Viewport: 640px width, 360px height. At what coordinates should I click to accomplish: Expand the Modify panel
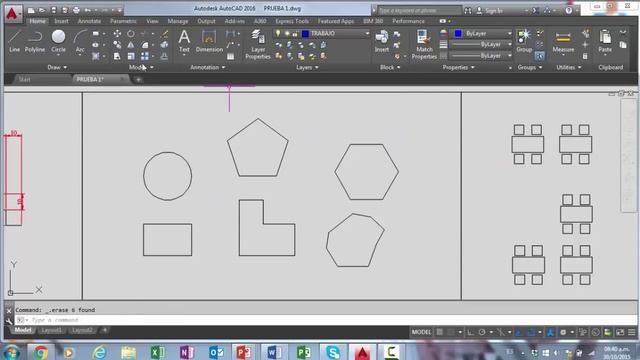[141, 67]
